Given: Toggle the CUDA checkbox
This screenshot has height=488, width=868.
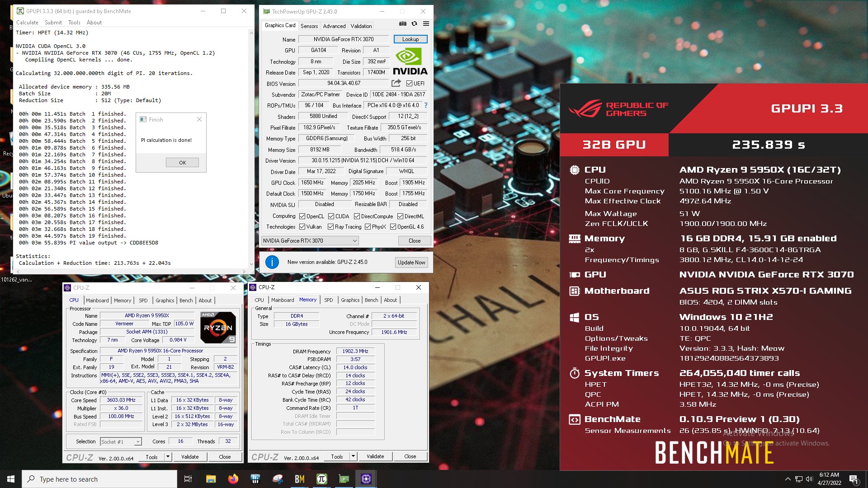Looking at the screenshot, I should 331,216.
